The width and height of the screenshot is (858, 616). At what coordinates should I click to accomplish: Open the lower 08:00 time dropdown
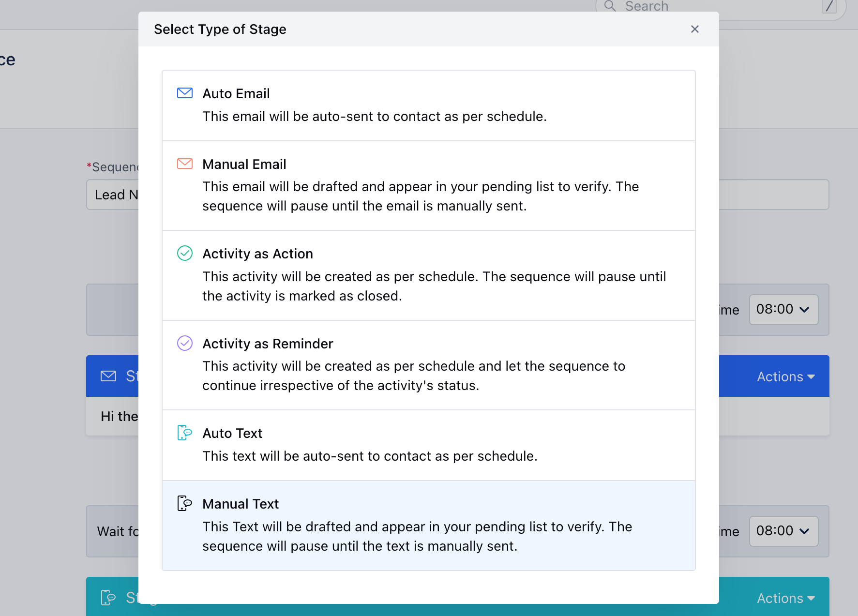pyautogui.click(x=783, y=531)
